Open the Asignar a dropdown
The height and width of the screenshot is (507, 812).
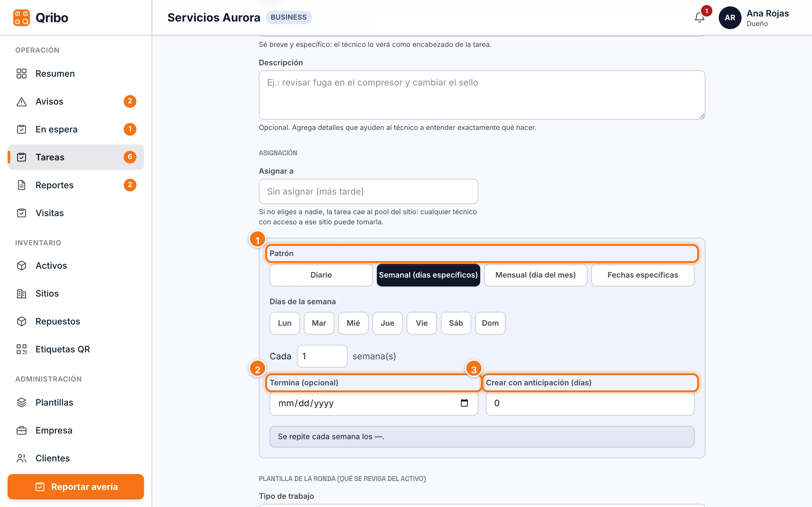[368, 191]
